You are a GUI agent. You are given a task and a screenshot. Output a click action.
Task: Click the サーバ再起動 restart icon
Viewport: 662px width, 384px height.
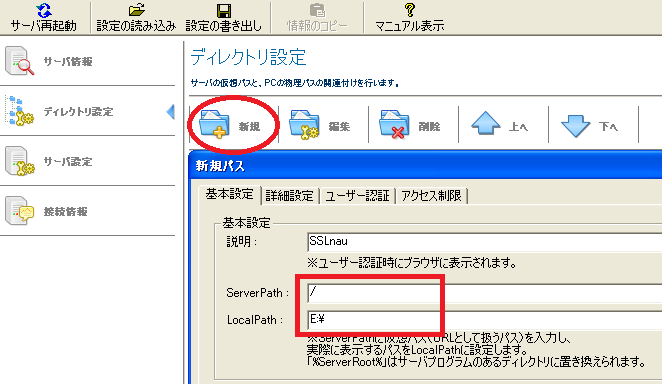pos(43,10)
